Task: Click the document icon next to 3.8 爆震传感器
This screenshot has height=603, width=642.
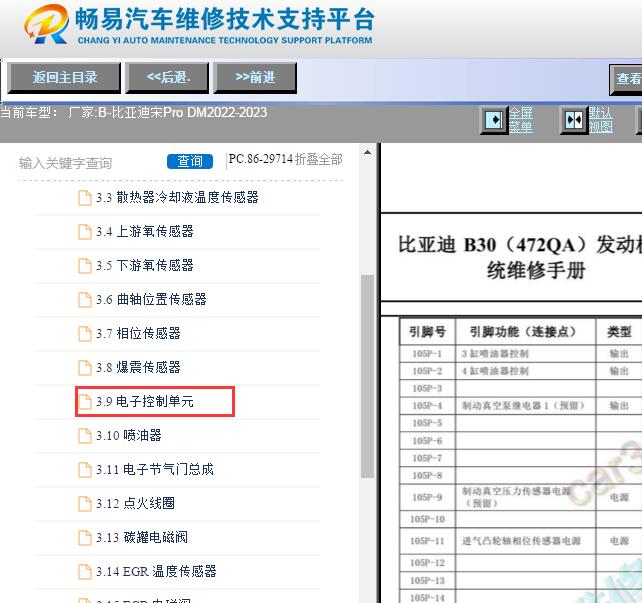Action: [85, 368]
